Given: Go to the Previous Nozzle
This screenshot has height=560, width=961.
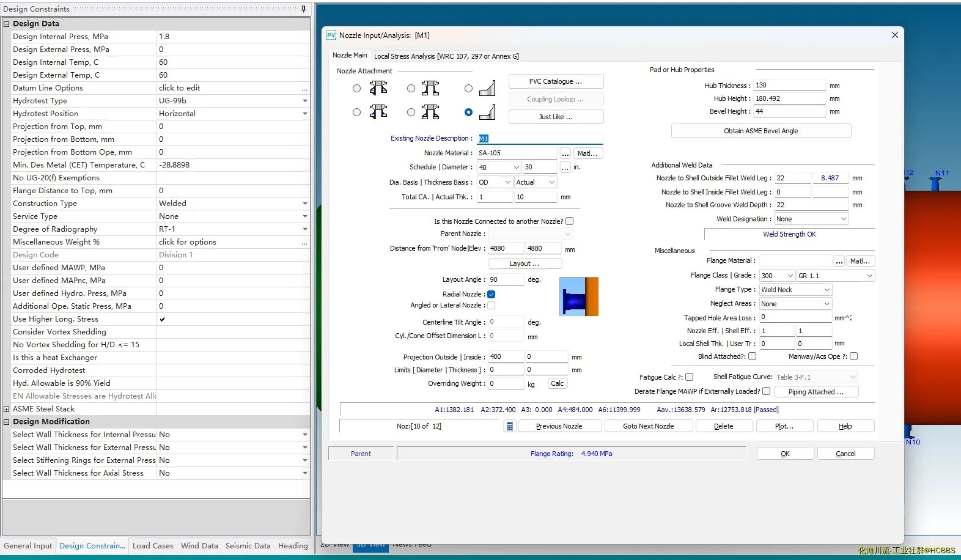Looking at the screenshot, I should [x=559, y=426].
